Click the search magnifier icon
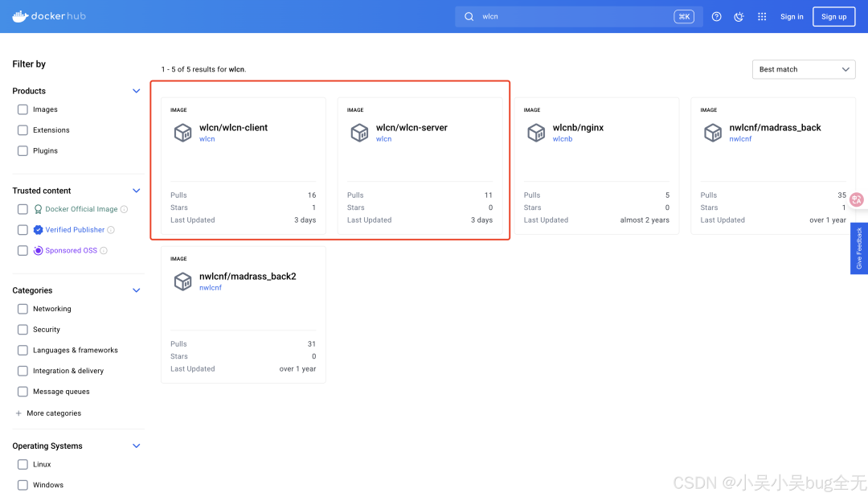 click(469, 17)
